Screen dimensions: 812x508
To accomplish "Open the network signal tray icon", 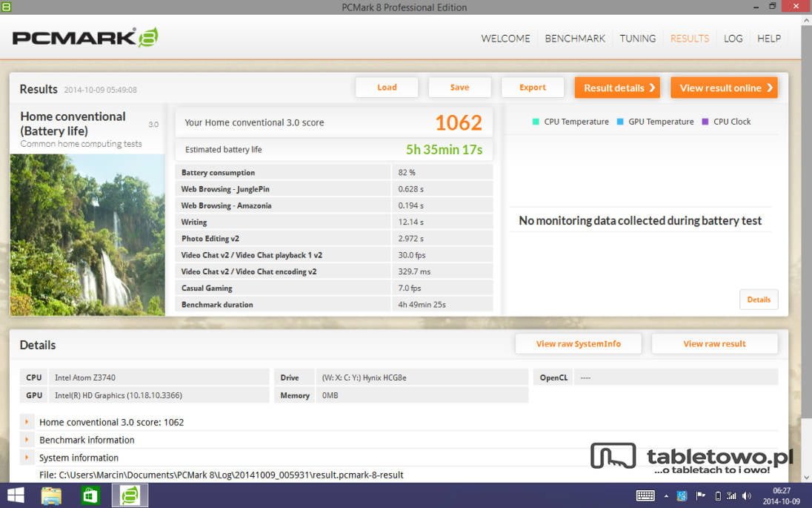I will 731,495.
